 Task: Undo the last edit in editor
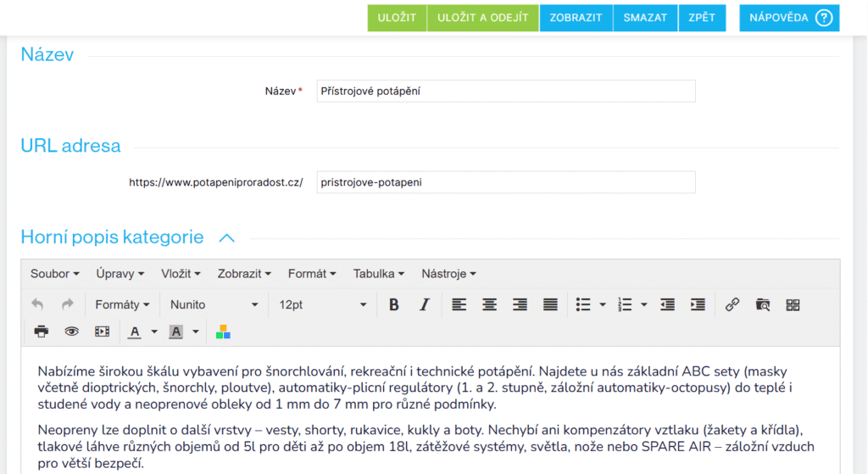pyautogui.click(x=37, y=304)
